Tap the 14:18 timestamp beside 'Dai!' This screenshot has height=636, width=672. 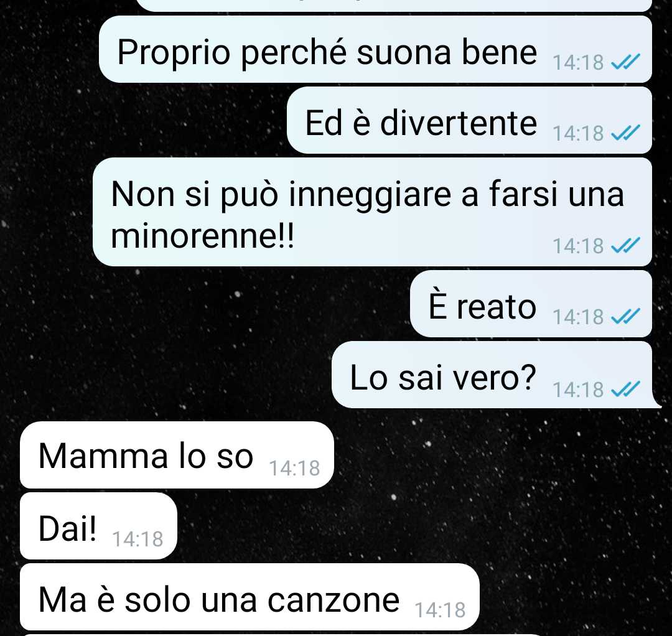[138, 539]
